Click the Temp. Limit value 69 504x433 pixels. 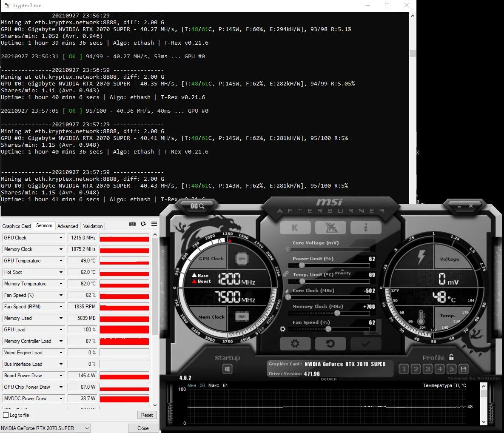[372, 275]
